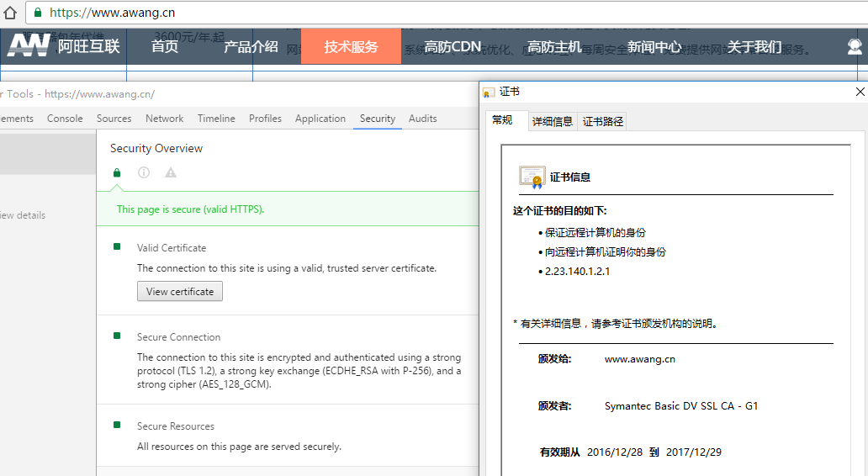Screen dimensions: 868x476
Task: Switch to the Application tab in DevTools
Action: (x=320, y=119)
